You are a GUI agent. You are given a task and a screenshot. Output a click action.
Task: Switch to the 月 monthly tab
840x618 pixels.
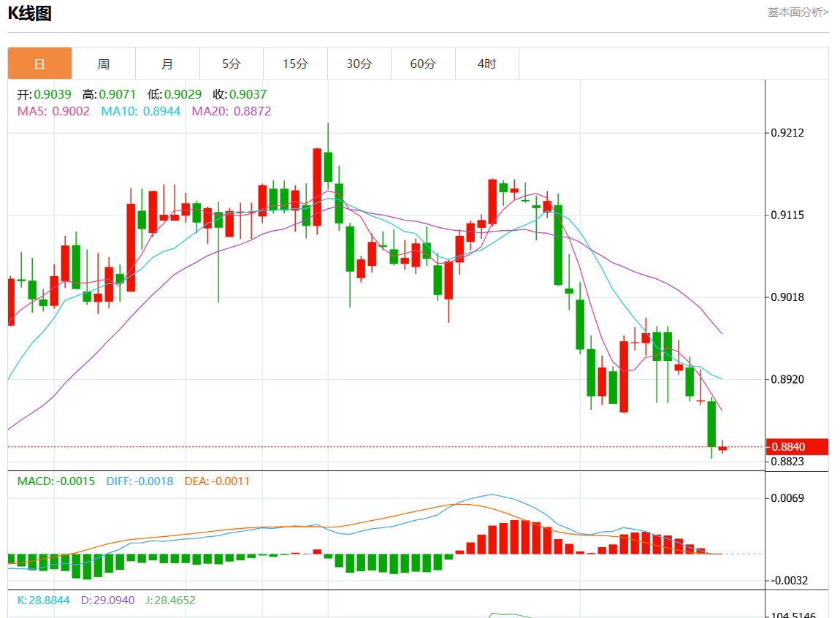click(x=167, y=64)
